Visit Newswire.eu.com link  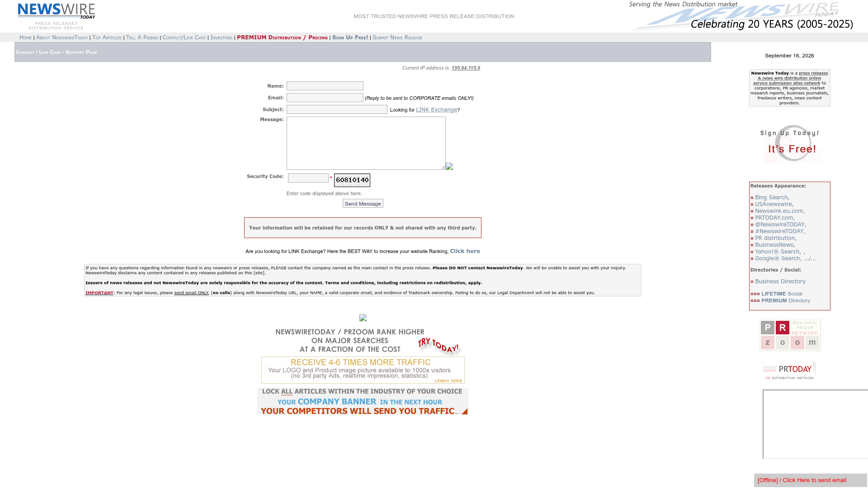tap(779, 211)
